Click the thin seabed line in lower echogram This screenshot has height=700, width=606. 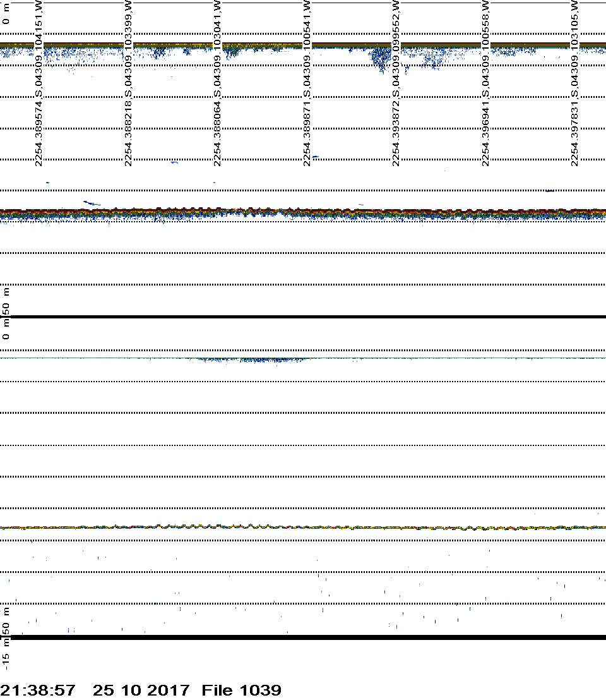point(303,527)
